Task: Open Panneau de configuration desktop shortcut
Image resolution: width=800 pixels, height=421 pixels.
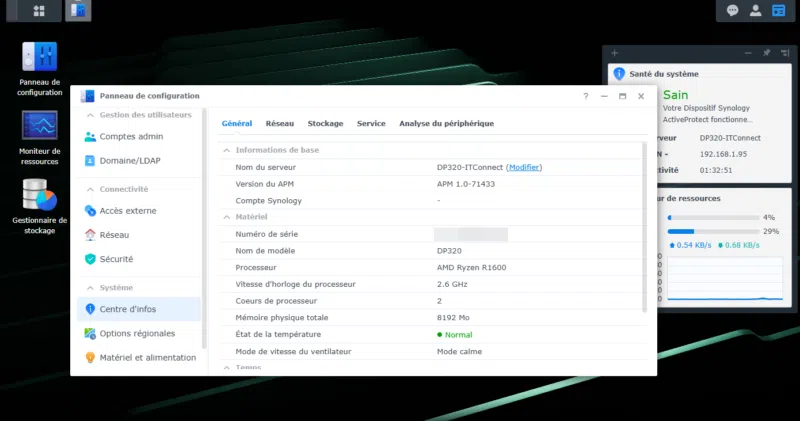Action: (x=39, y=69)
